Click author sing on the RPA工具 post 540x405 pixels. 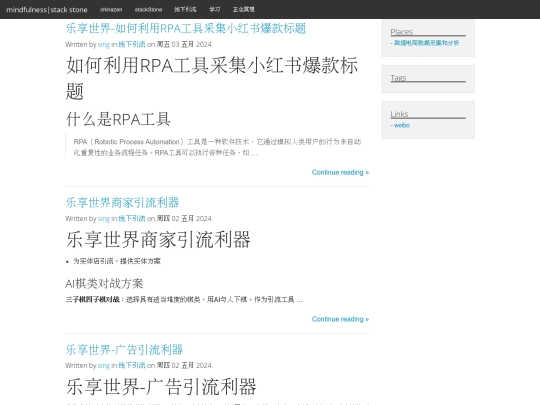[104, 44]
